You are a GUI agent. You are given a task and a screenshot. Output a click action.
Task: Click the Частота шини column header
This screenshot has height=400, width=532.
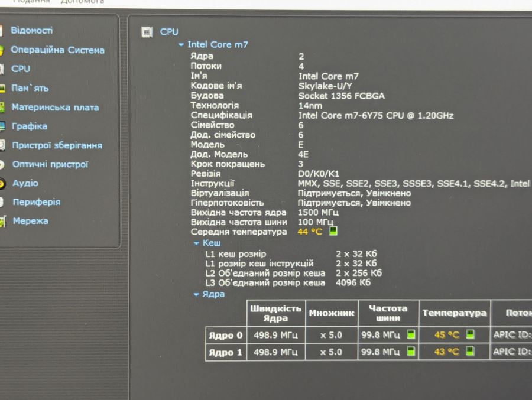pos(388,313)
